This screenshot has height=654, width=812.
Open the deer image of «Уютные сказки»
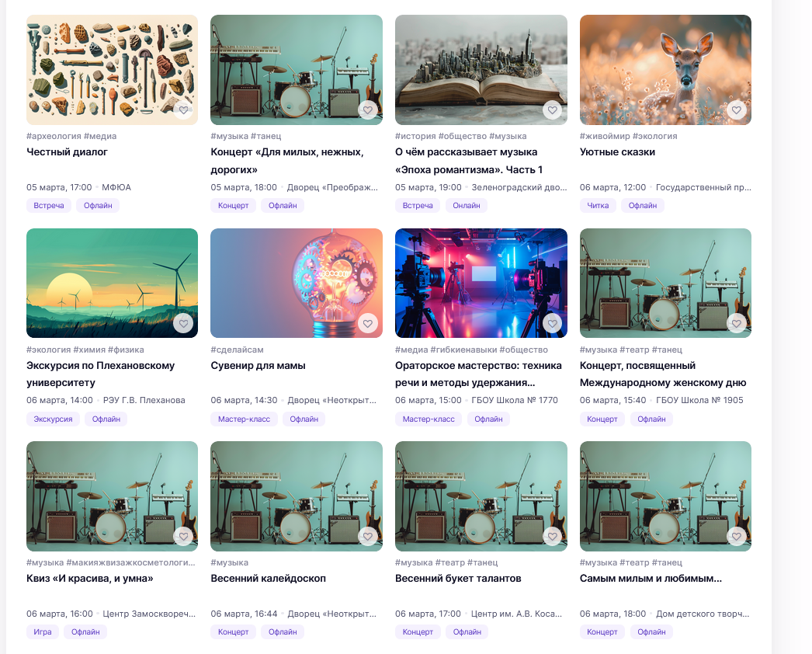665,69
